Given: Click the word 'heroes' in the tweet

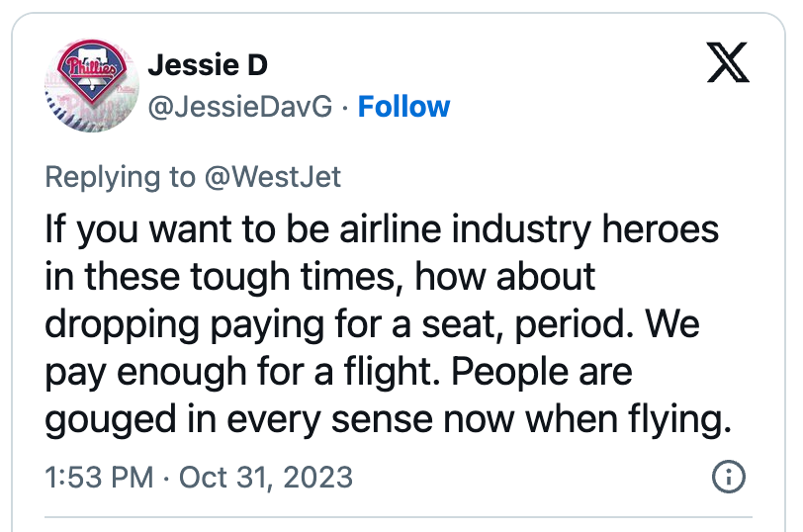Looking at the screenshot, I should pyautogui.click(x=661, y=229).
